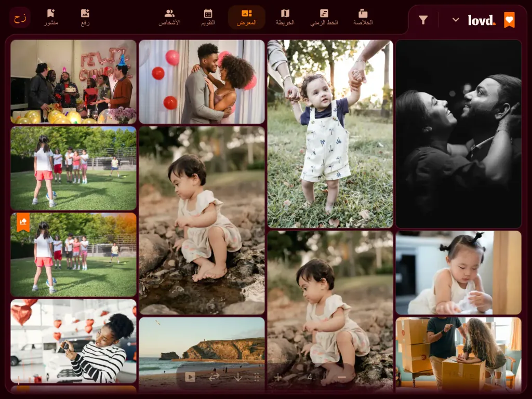Start slideshow with the play icon
532x399 pixels.
tap(190, 377)
